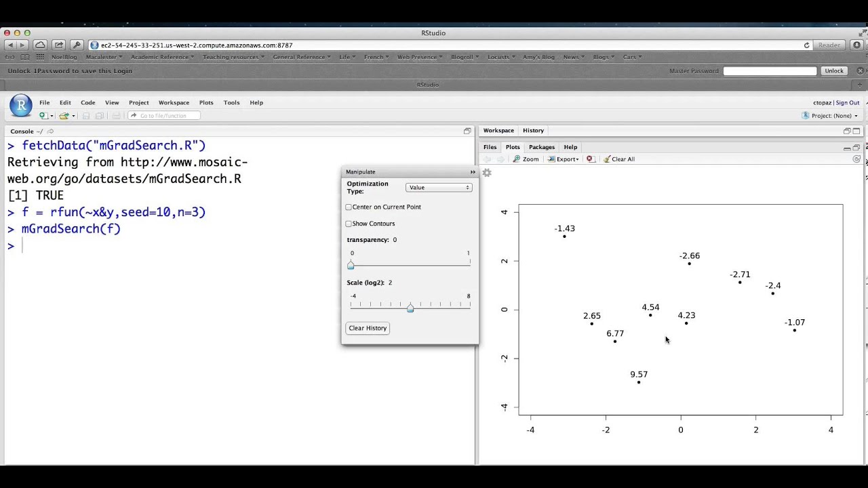Click the new tab plus icon
Screen dimensions: 868x488
pos(861,85)
